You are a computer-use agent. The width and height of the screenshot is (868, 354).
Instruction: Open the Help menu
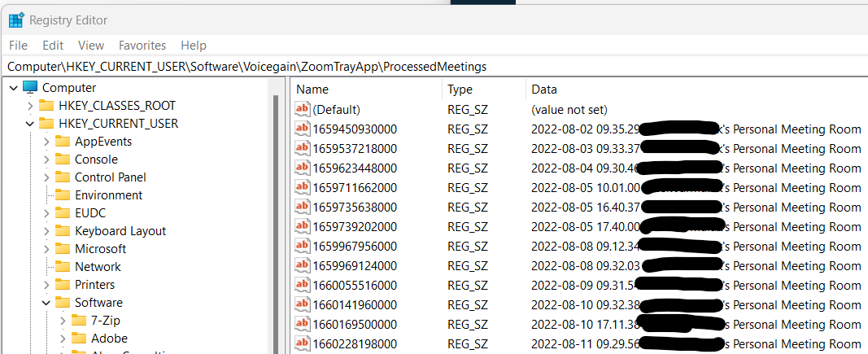[194, 46]
